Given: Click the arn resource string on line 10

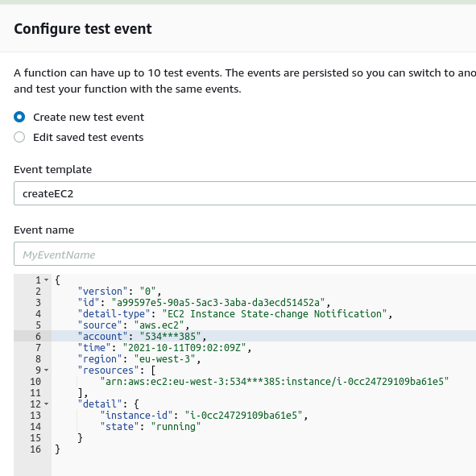Looking at the screenshot, I should coord(275,382).
